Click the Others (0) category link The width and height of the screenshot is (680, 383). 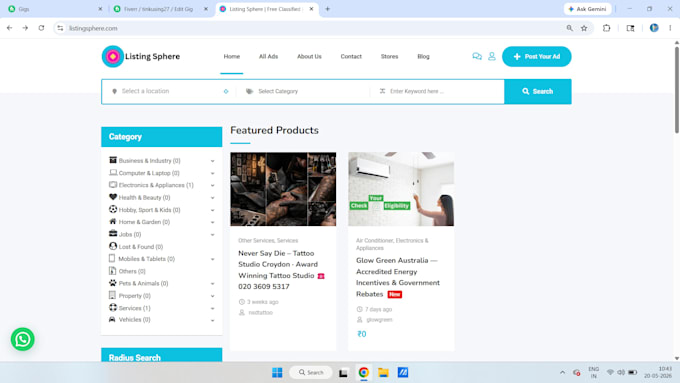tap(132, 271)
